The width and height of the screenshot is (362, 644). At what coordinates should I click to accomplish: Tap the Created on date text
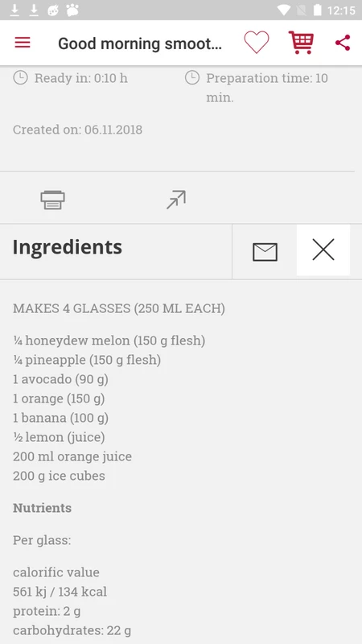77,130
